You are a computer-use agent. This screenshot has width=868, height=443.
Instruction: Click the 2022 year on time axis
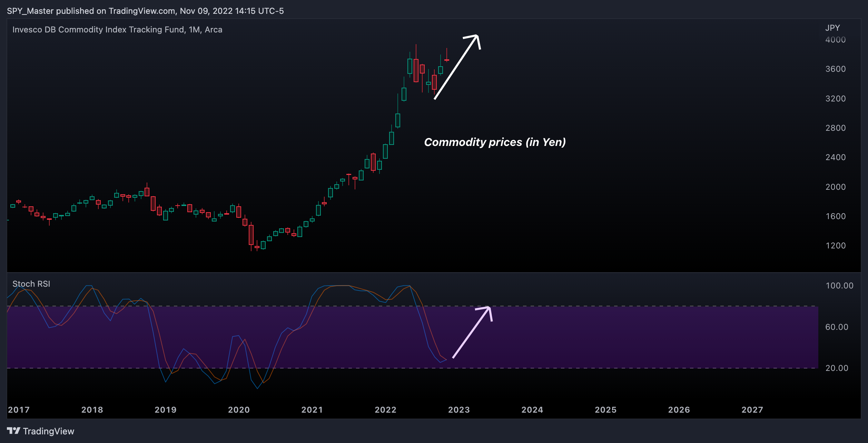[386, 410]
